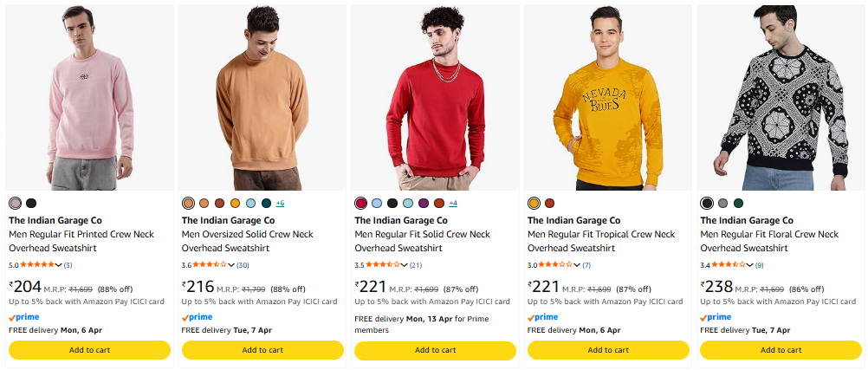Open rating dropdown arrow on the Tropical sweatshirt
The height and width of the screenshot is (370, 868).
pos(578,265)
